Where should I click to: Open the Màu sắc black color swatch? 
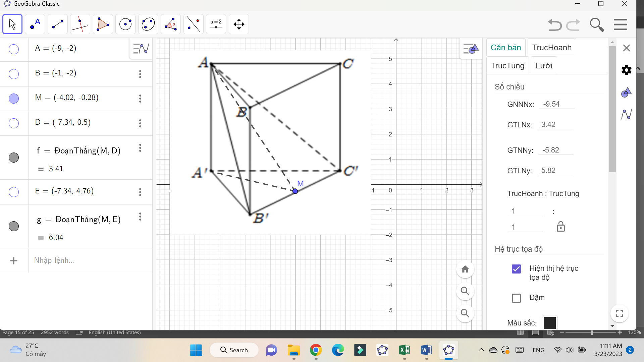point(549,323)
